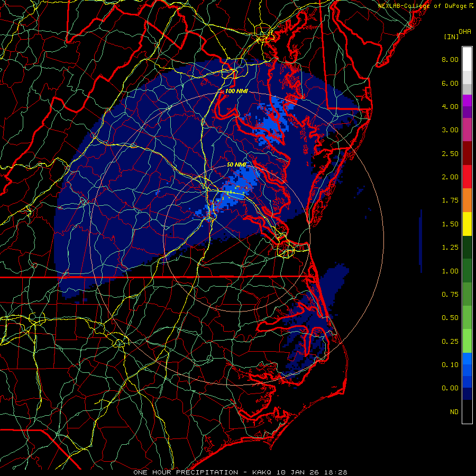476x476 pixels.
Task: Click the 50 NMI range ring label
Action: [236, 164]
